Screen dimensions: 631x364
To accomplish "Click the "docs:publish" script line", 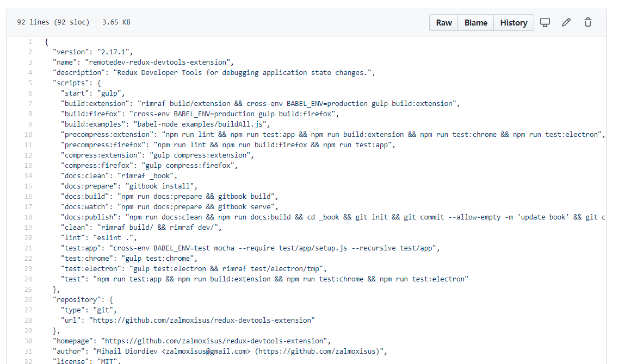I will [x=333, y=217].
